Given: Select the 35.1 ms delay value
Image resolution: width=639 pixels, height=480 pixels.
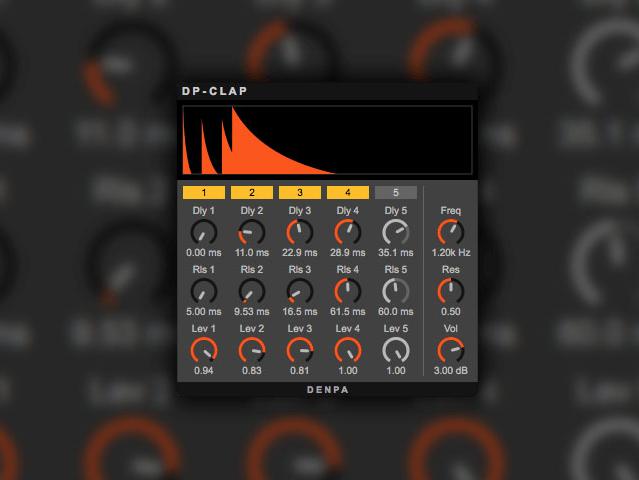Looking at the screenshot, I should (x=396, y=253).
